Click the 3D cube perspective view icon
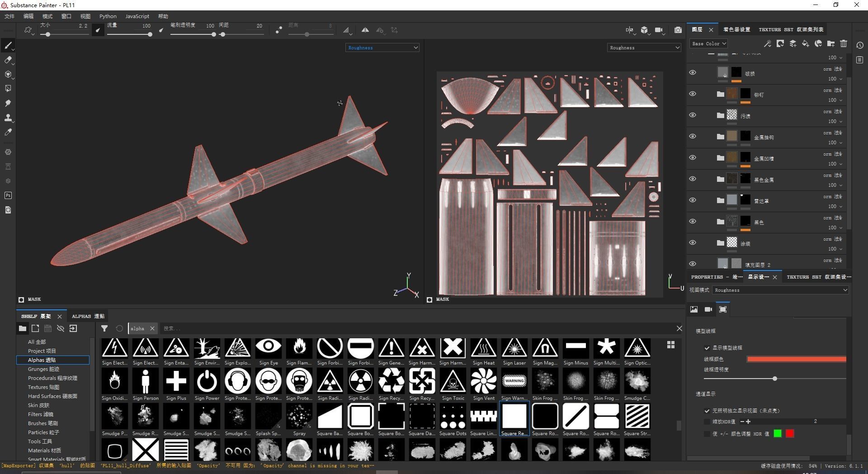The width and height of the screenshot is (868, 474). 644,30
